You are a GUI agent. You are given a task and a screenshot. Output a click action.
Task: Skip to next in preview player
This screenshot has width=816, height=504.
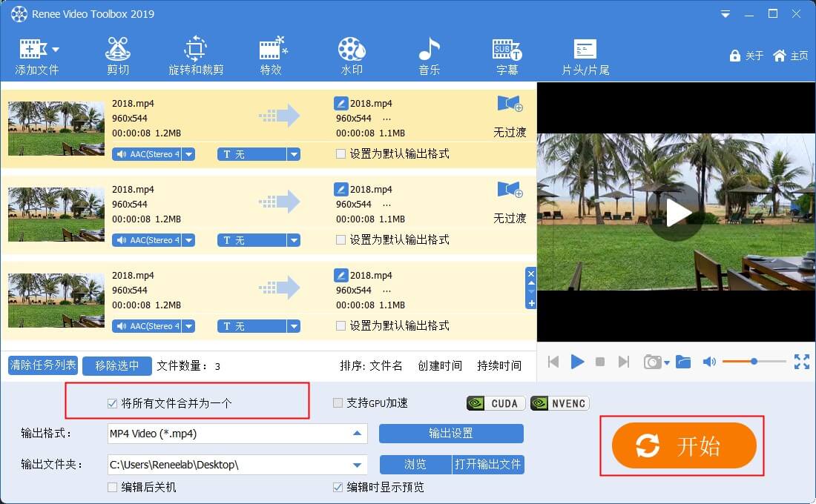click(623, 362)
